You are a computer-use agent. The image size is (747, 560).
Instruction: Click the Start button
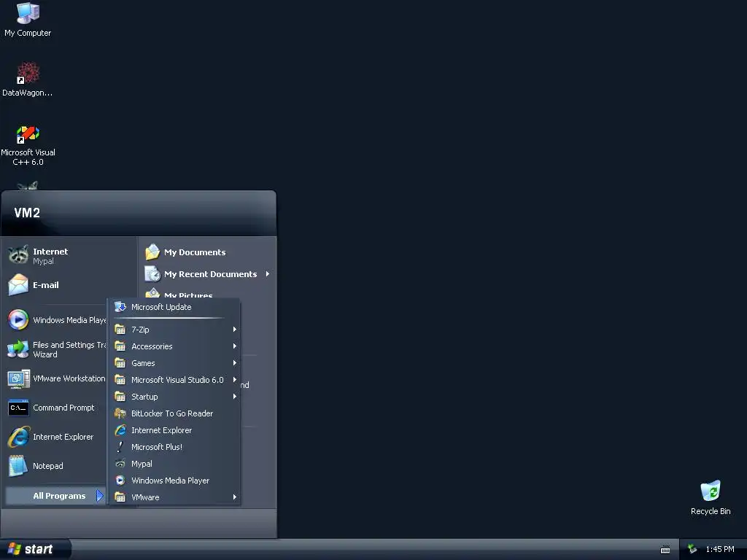pos(35,549)
